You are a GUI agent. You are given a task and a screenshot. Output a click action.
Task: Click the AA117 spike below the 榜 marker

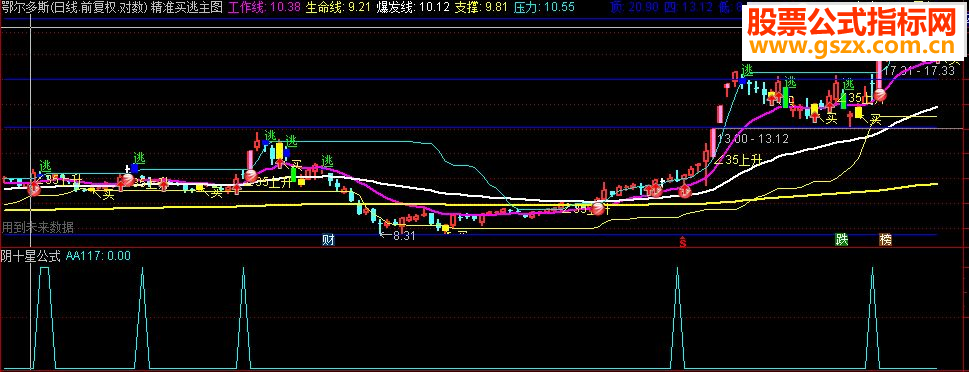click(873, 318)
